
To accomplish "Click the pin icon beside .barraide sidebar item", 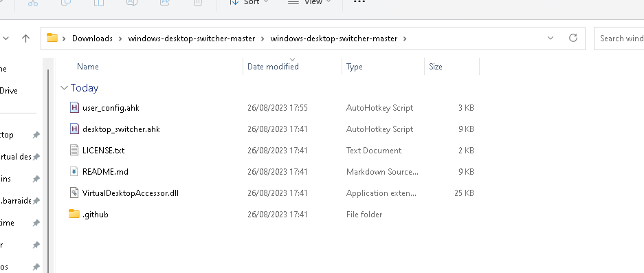I will pos(36,201).
